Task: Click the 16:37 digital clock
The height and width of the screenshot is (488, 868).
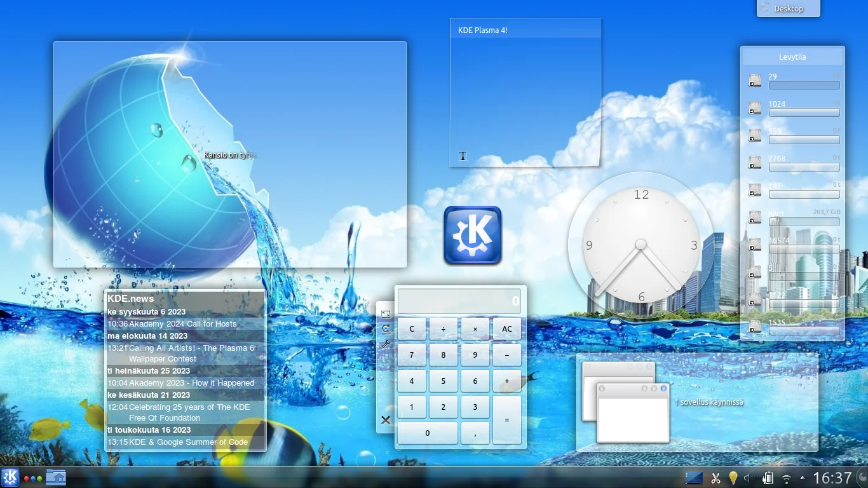Action: 832,478
